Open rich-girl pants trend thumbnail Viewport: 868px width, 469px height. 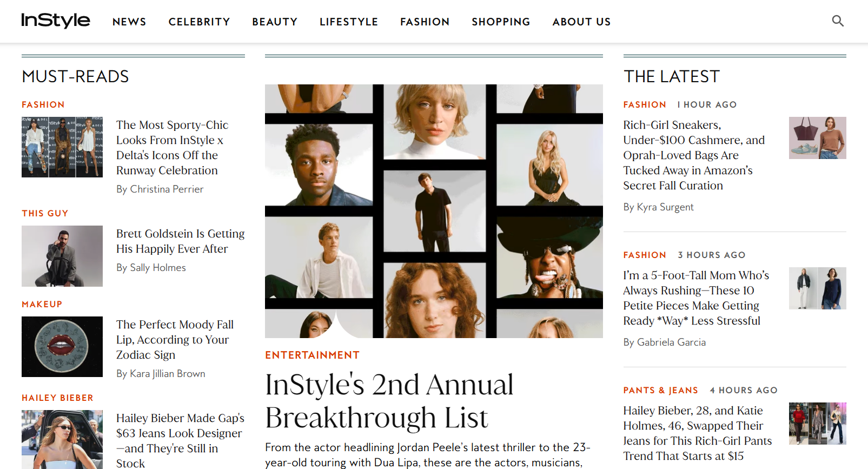[x=817, y=424]
